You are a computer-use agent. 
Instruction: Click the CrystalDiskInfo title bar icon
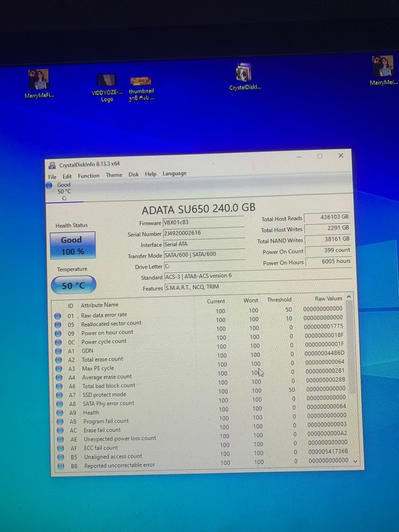tap(52, 165)
